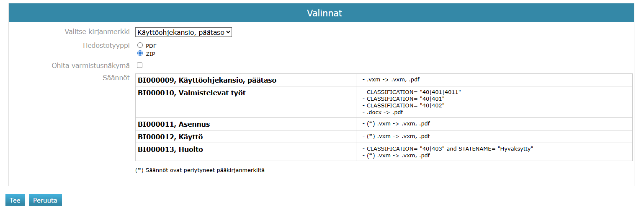This screenshot has width=644, height=211.
Task: Select the BI000012, Käyttö bookmark name
Action: tap(170, 137)
